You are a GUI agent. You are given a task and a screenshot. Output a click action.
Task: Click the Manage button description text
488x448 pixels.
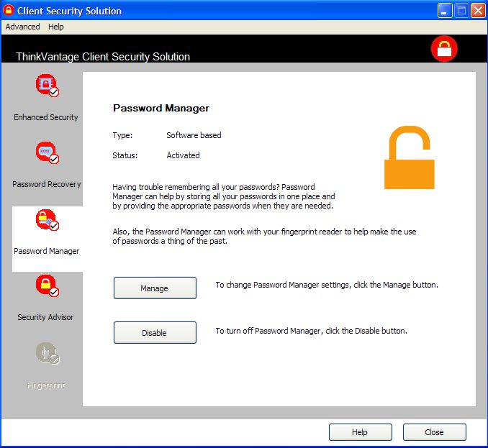327,285
